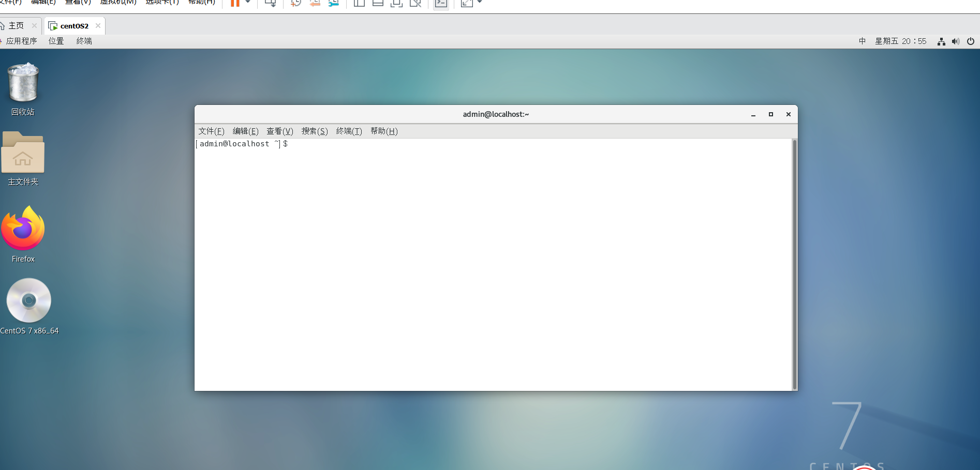Close the centOS2 tab with its X
The height and width of the screenshot is (470, 980).
pos(98,25)
